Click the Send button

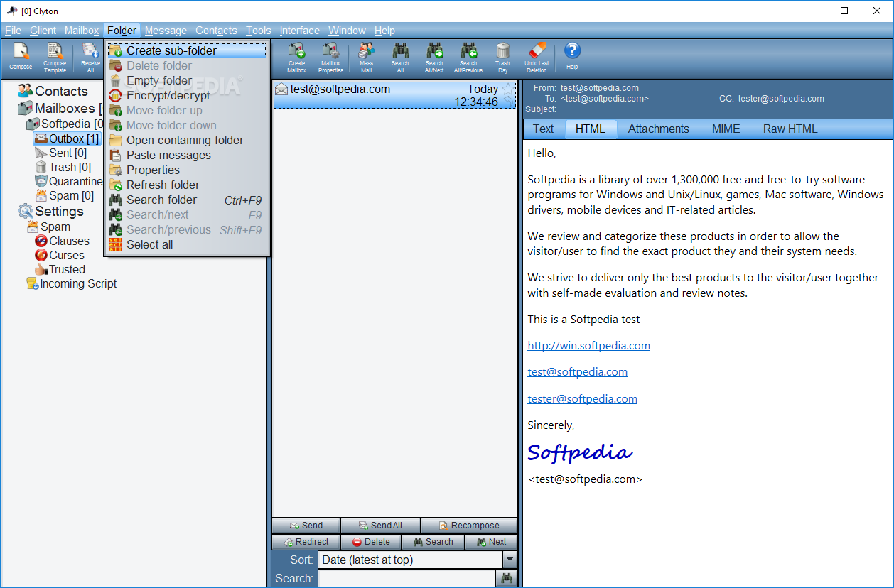click(306, 526)
